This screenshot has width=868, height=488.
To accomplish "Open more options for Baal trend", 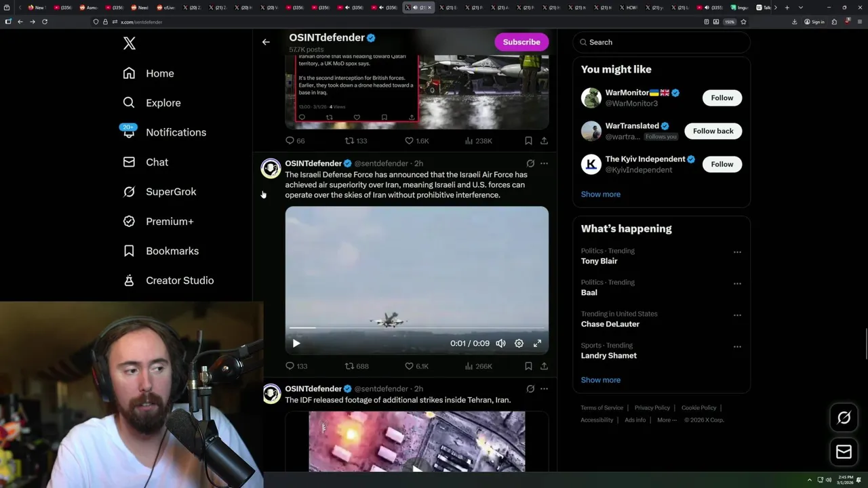I will click(x=737, y=283).
